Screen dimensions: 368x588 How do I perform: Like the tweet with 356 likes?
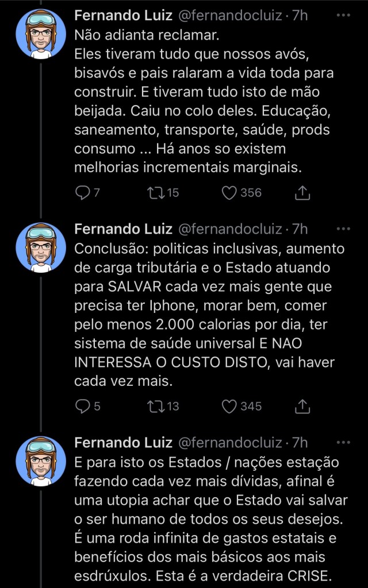[229, 193]
